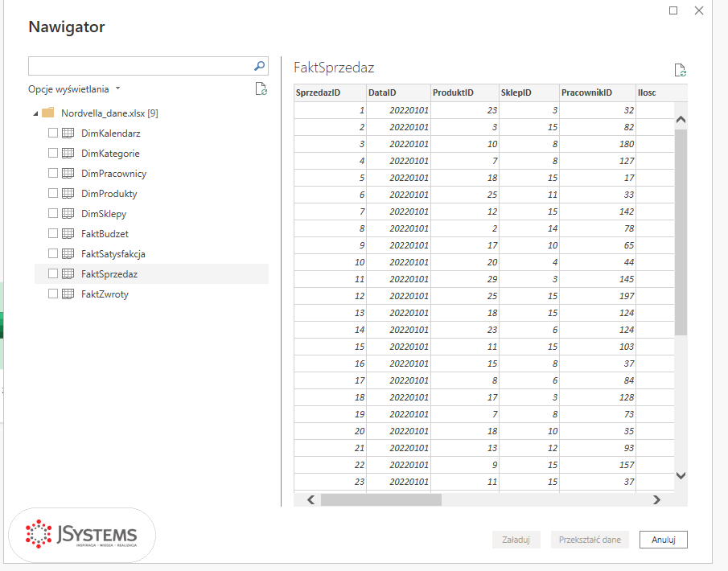Screen dimensions: 728x571
Task: Check the DimProdukty checkbox
Action: (53, 193)
